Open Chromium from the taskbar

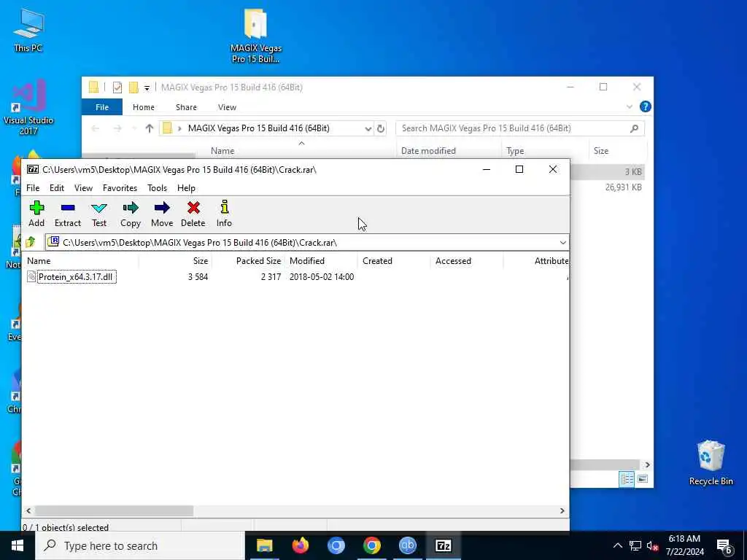point(336,545)
